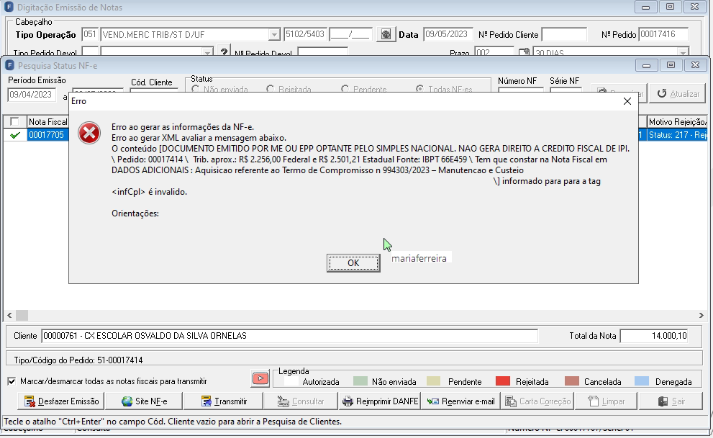
Task: Click Tipo/Código do Pedido 51-00017414 text
Action: pyautogui.click(x=78, y=360)
